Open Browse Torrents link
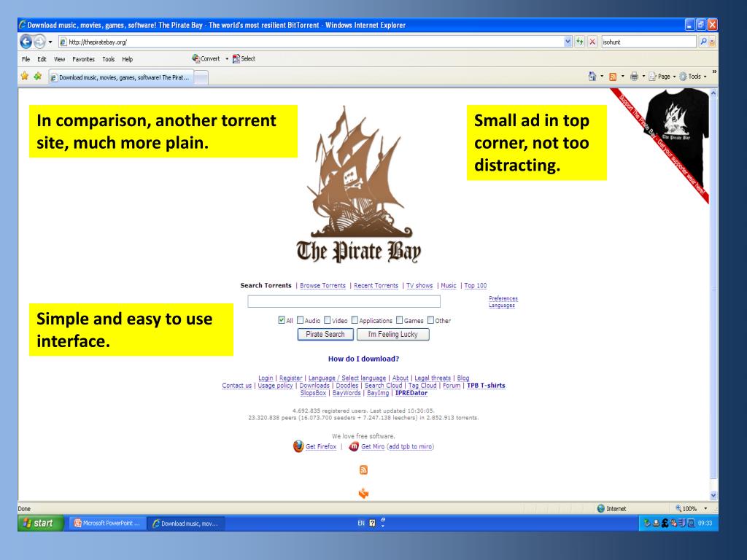 (x=322, y=285)
